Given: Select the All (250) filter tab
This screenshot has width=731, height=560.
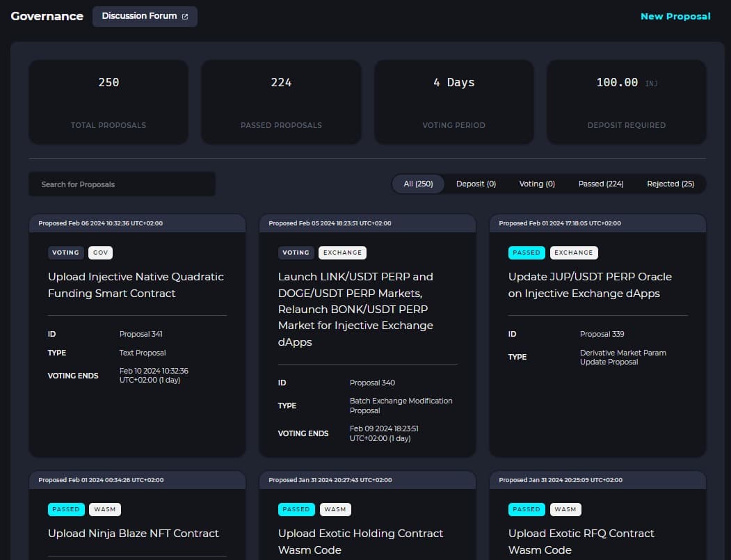Looking at the screenshot, I should click(x=418, y=184).
